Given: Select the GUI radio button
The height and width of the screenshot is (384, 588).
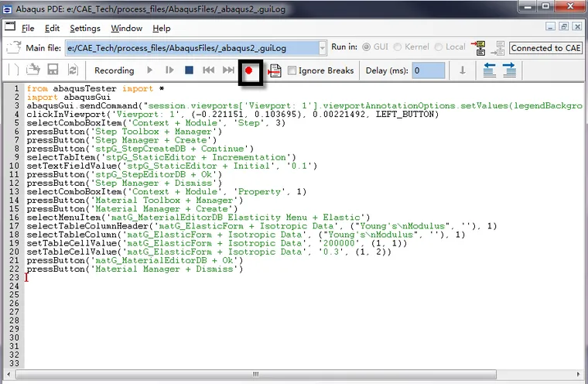Looking at the screenshot, I should tap(366, 47).
